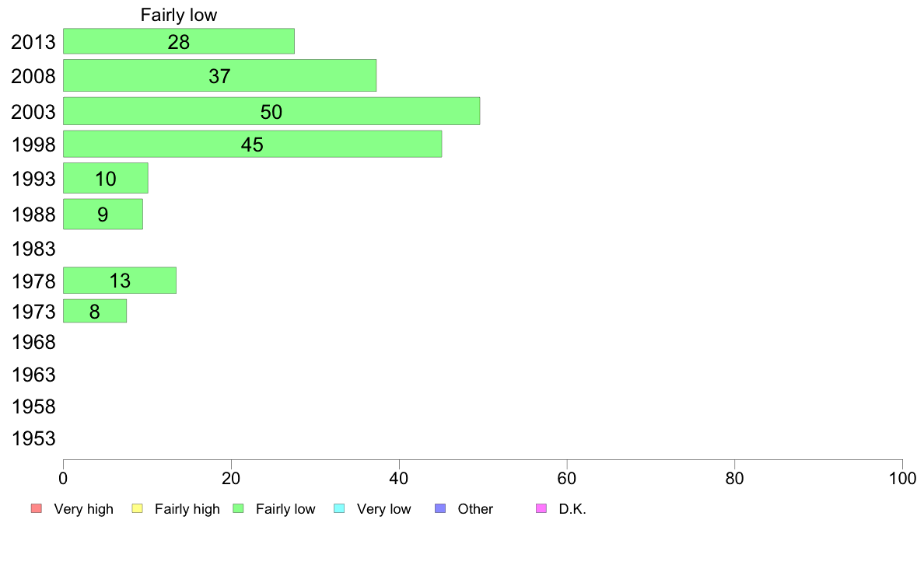Click the cyan Very low legend swatch

pyautogui.click(x=339, y=508)
